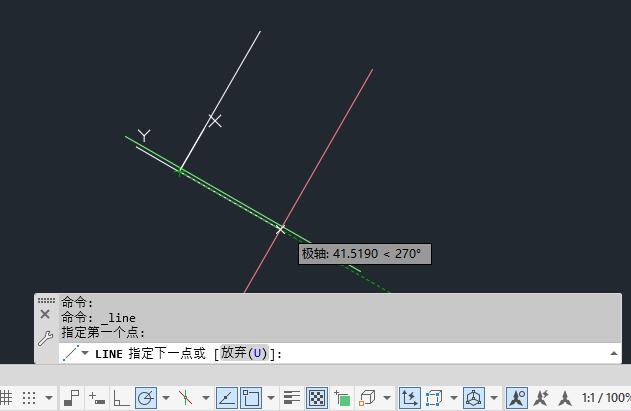This screenshot has width=631, height=411.
Task: Disable polar tracking button
Action: pyautogui.click(x=146, y=398)
